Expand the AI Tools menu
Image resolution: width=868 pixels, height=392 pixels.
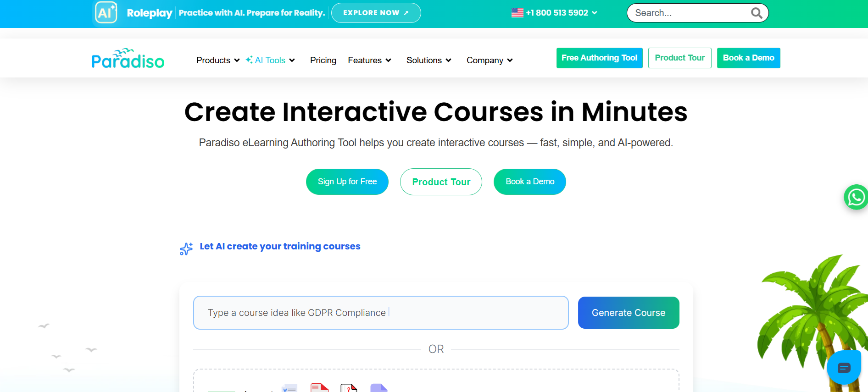(271, 60)
